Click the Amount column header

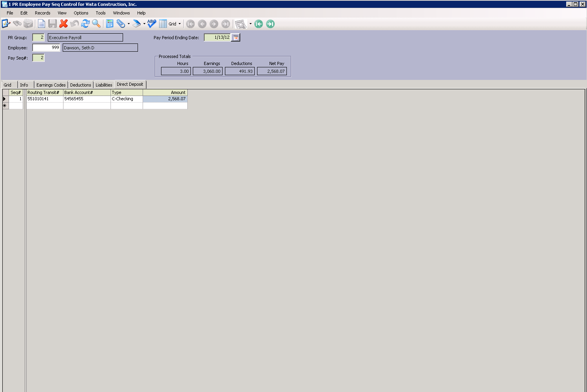pyautogui.click(x=165, y=92)
